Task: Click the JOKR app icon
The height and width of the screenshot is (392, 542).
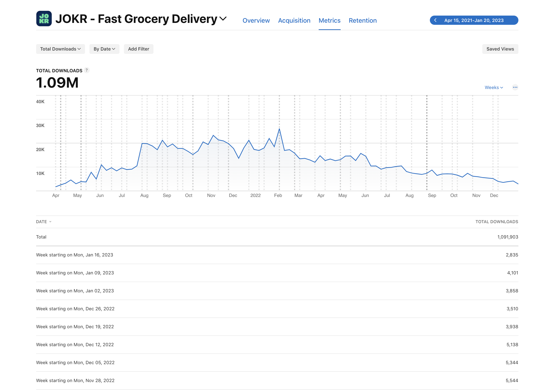Action: tap(44, 18)
